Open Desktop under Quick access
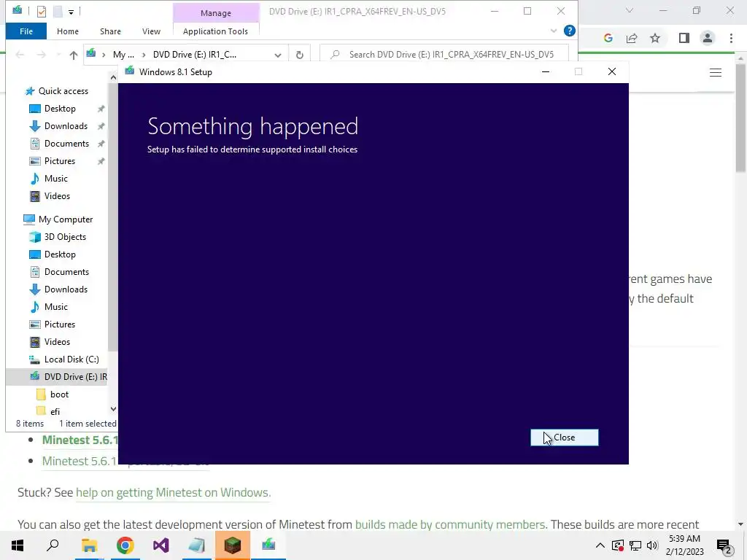This screenshot has width=747, height=560. [60, 109]
